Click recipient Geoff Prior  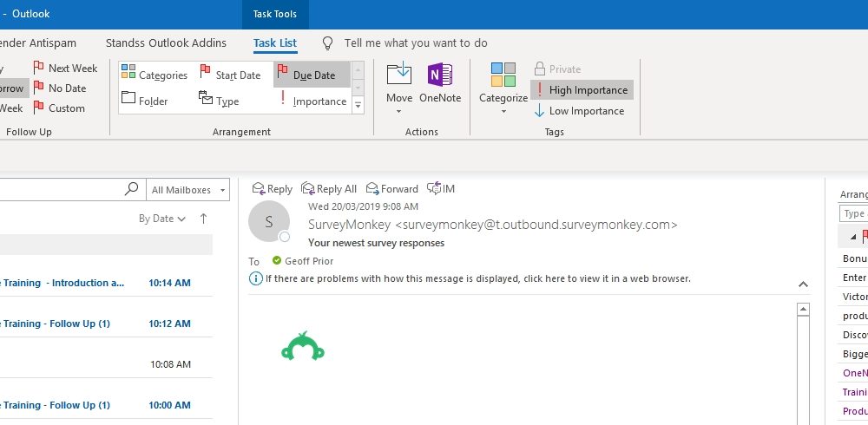[x=308, y=261]
